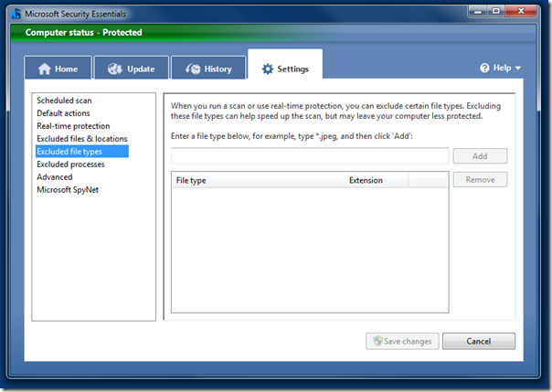Click the clock icon on the History tab

point(193,69)
